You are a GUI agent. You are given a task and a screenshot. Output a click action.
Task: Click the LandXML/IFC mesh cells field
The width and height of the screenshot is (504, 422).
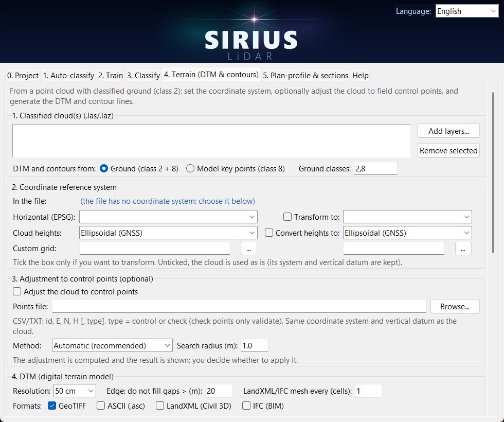pos(369,391)
